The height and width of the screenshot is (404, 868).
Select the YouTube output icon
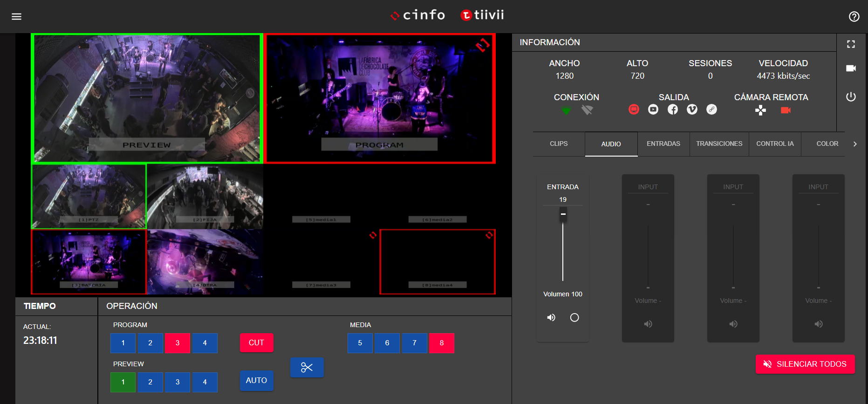click(x=653, y=110)
